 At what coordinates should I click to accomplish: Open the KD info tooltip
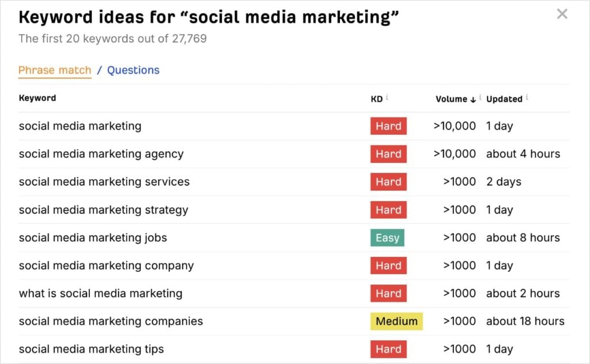click(x=387, y=97)
